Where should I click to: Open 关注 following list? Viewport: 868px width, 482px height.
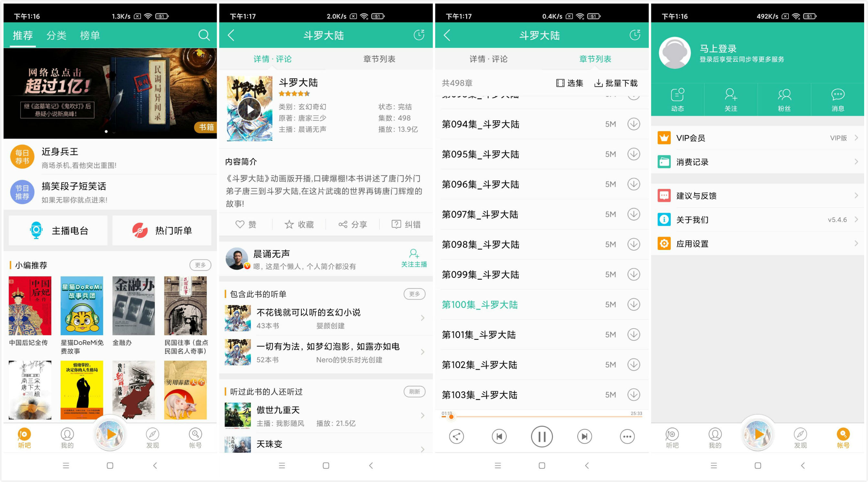click(x=731, y=99)
